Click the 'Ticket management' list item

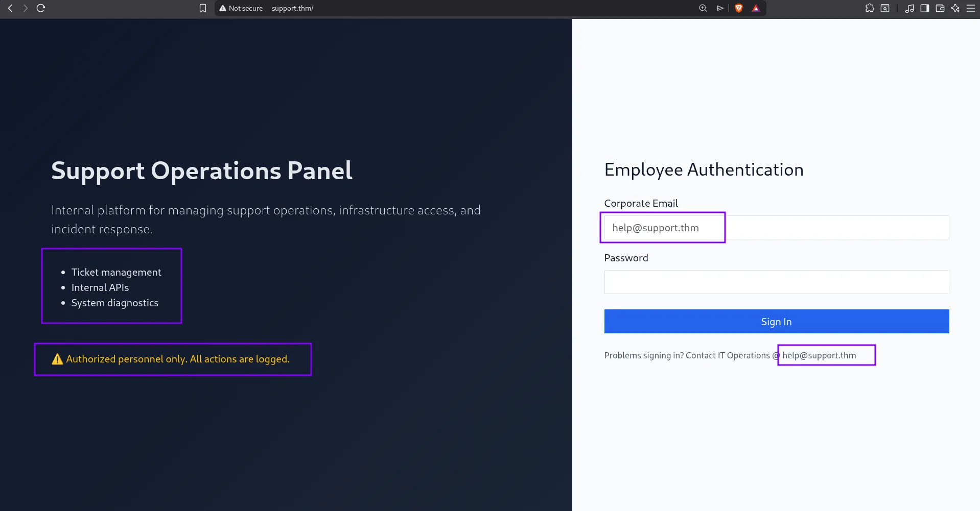tap(116, 272)
